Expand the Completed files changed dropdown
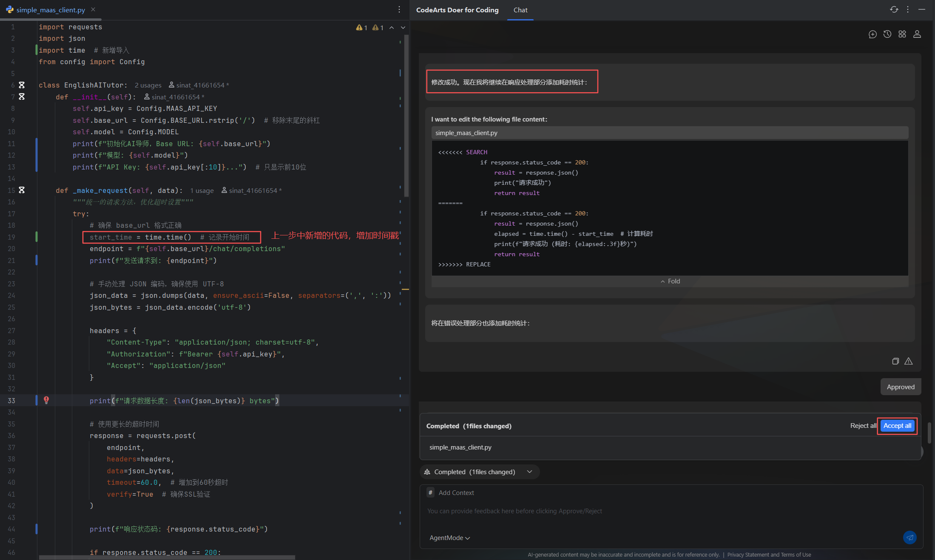The height and width of the screenshot is (560, 935). (x=529, y=472)
